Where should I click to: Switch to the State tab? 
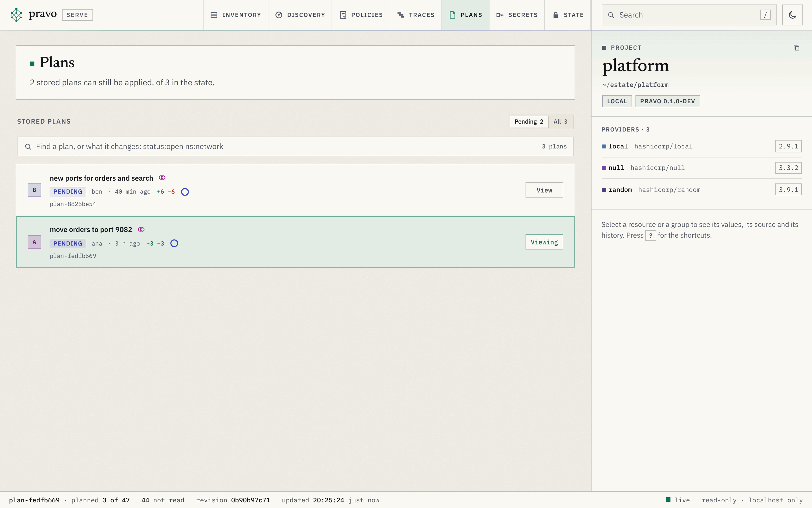pos(568,15)
